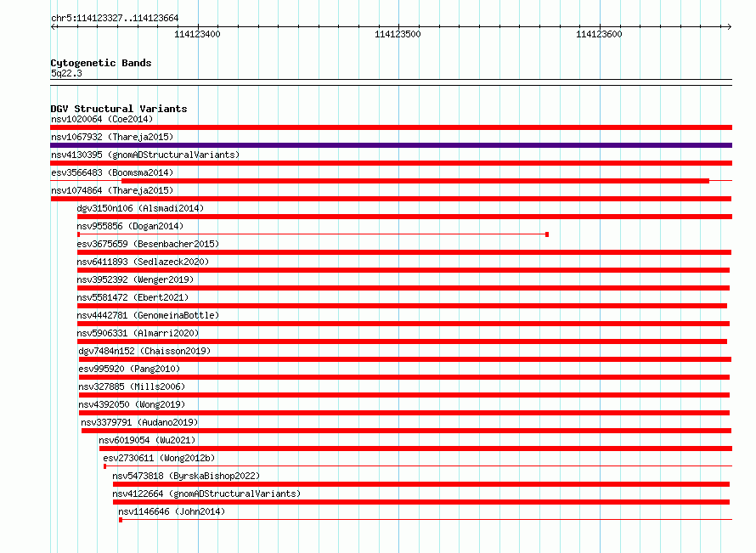Click the red bar below nsv1020064 (Coe2014)
The width and height of the screenshot is (756, 553).
pos(391,127)
